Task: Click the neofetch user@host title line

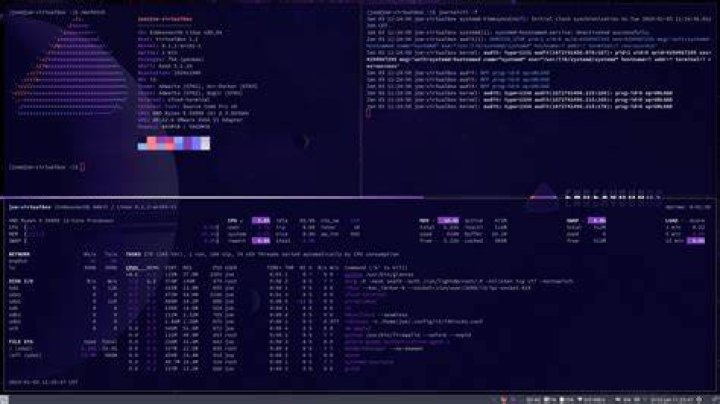Action: (165, 19)
